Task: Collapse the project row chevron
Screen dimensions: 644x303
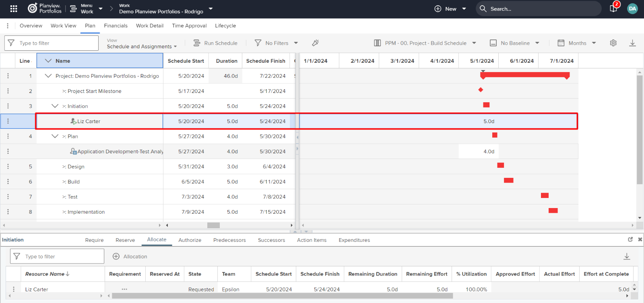Action: [x=48, y=76]
